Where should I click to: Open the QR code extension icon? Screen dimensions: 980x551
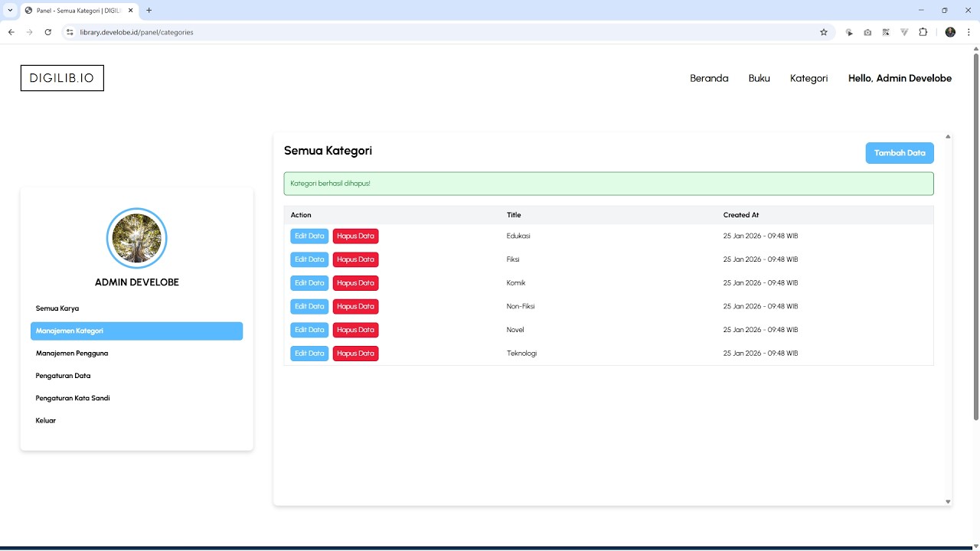[886, 32]
